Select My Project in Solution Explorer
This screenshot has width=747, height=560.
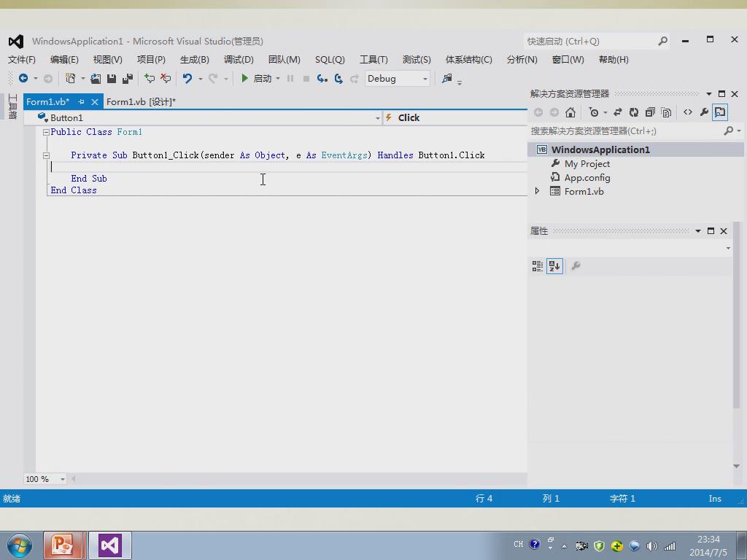(587, 164)
